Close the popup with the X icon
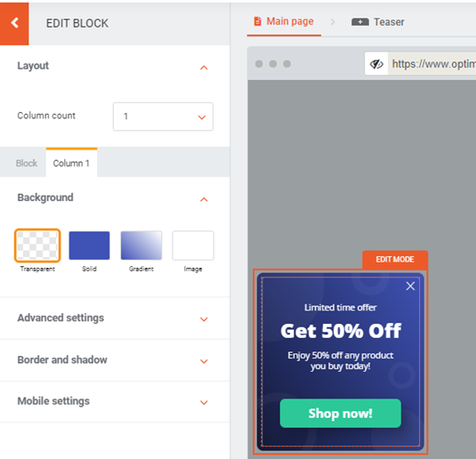 (x=410, y=286)
